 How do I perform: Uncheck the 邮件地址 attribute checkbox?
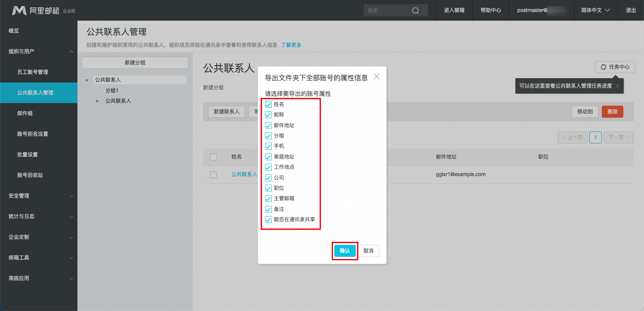pos(268,125)
